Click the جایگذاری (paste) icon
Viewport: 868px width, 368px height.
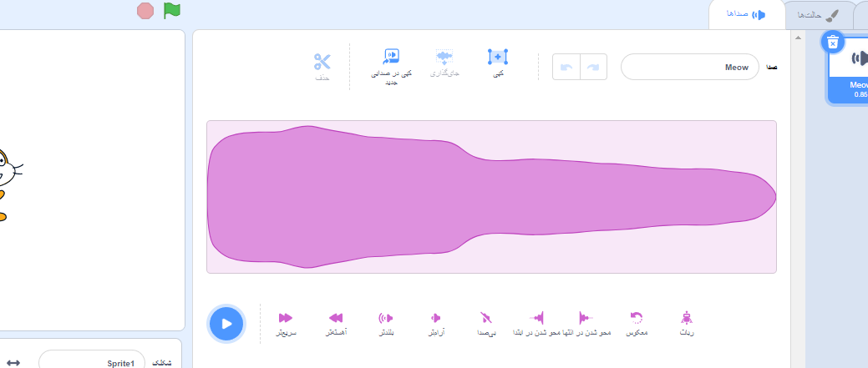(x=444, y=63)
